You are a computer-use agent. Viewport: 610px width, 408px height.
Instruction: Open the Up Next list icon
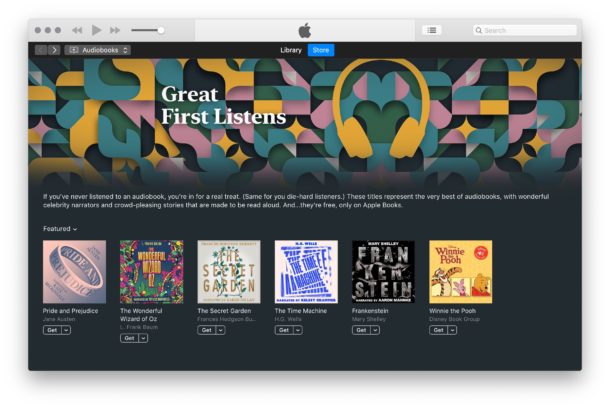(432, 30)
